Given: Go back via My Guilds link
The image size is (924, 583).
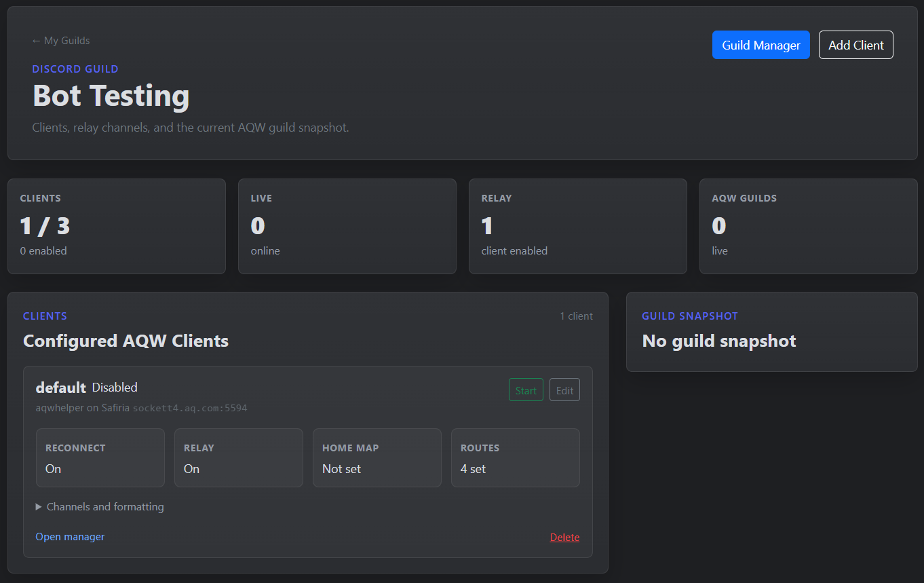Looking at the screenshot, I should pyautogui.click(x=61, y=41).
